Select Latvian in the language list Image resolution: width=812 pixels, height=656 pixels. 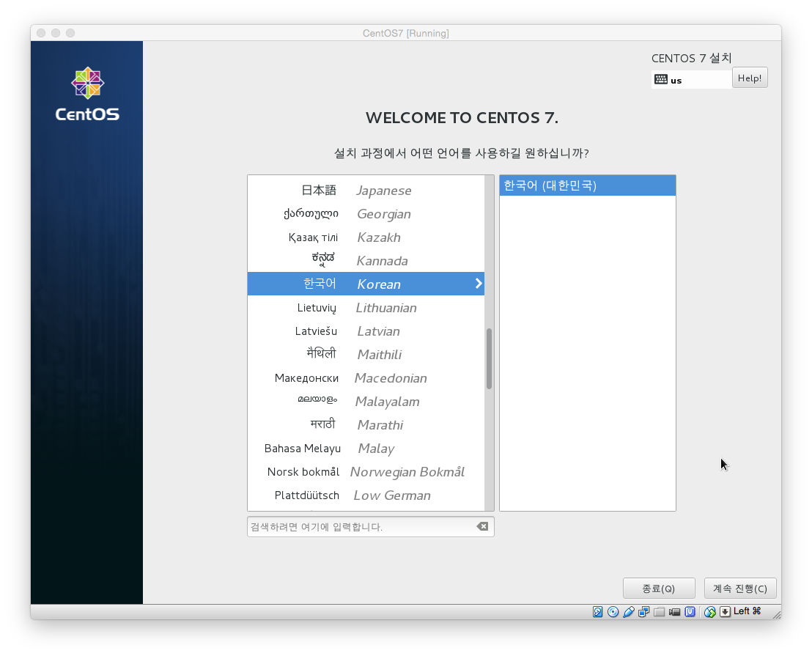(x=366, y=331)
